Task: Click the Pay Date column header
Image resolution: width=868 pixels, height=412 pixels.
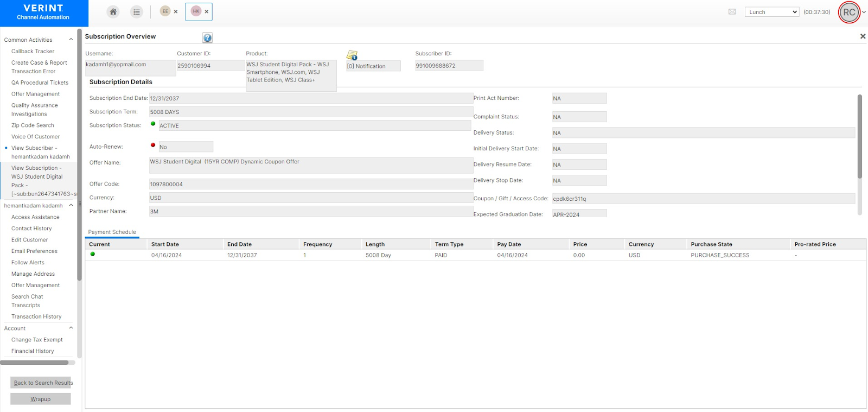Action: (x=531, y=244)
